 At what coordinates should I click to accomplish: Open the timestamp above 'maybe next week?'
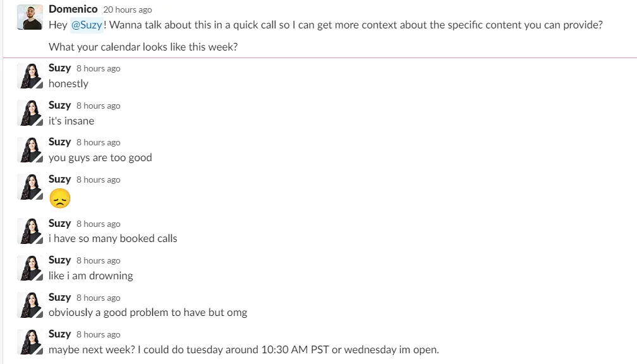(x=99, y=334)
